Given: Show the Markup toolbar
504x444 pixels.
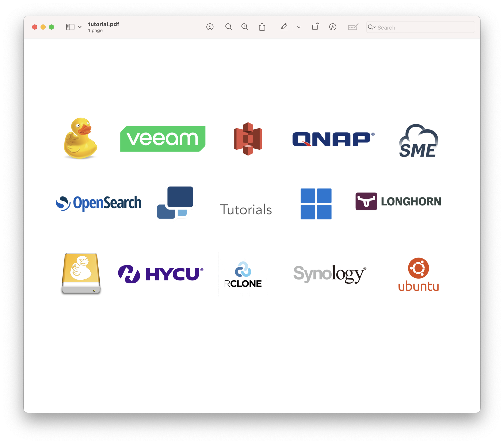Looking at the screenshot, I should tap(333, 27).
